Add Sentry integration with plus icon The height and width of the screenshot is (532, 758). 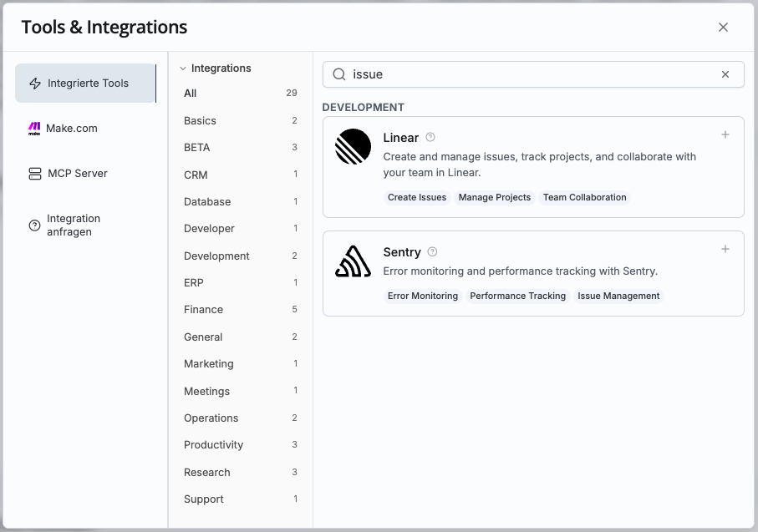(725, 249)
